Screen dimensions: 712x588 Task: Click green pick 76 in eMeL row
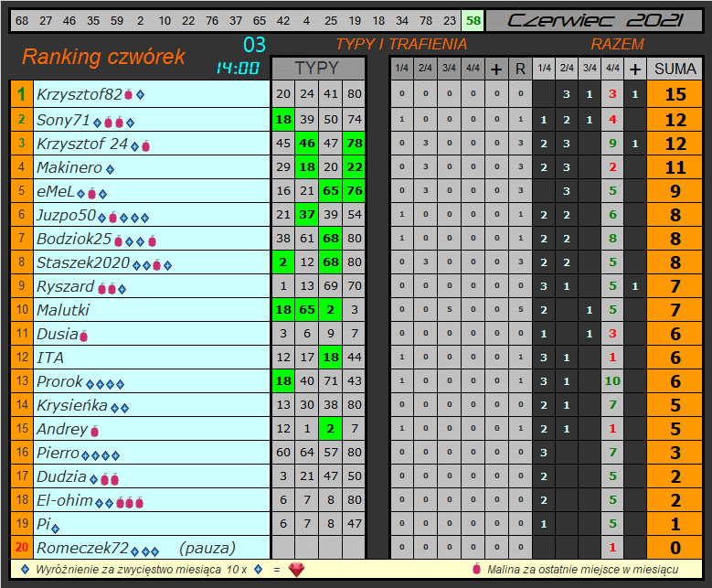355,191
